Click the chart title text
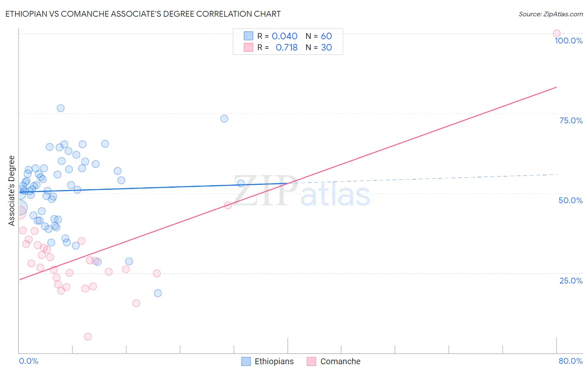This screenshot has height=373, width=588. pos(143,14)
